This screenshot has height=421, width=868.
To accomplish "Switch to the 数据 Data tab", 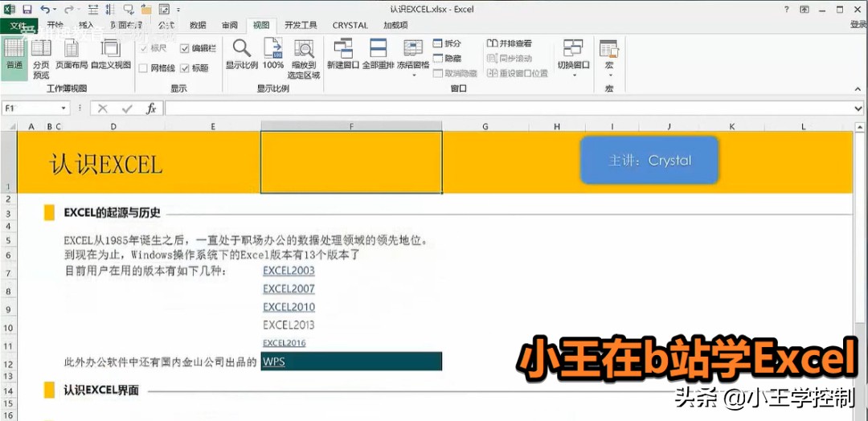I will [198, 26].
